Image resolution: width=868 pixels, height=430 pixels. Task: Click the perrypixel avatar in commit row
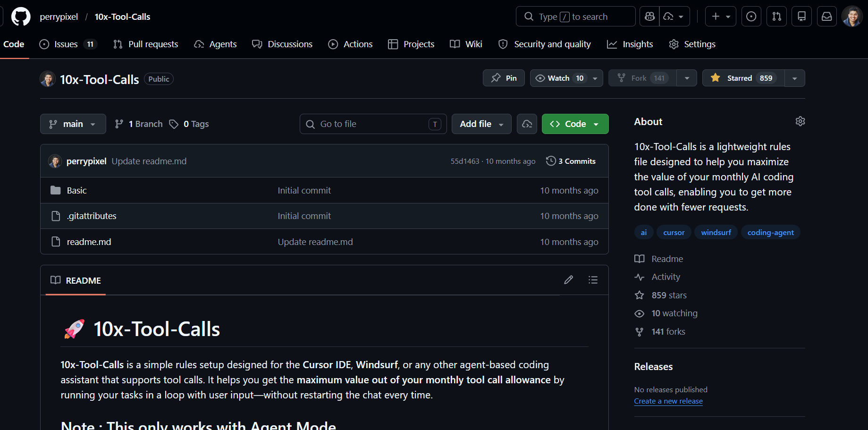point(55,161)
